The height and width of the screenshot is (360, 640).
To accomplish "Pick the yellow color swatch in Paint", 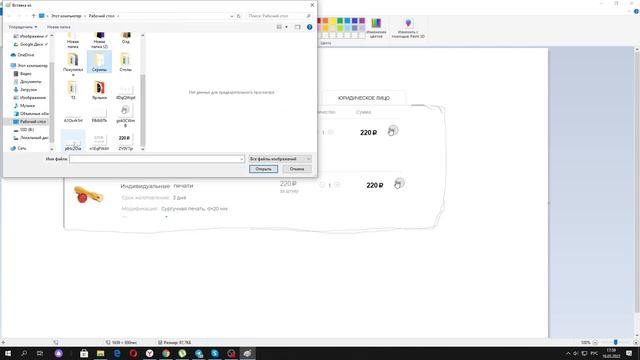I will tap(333, 21).
